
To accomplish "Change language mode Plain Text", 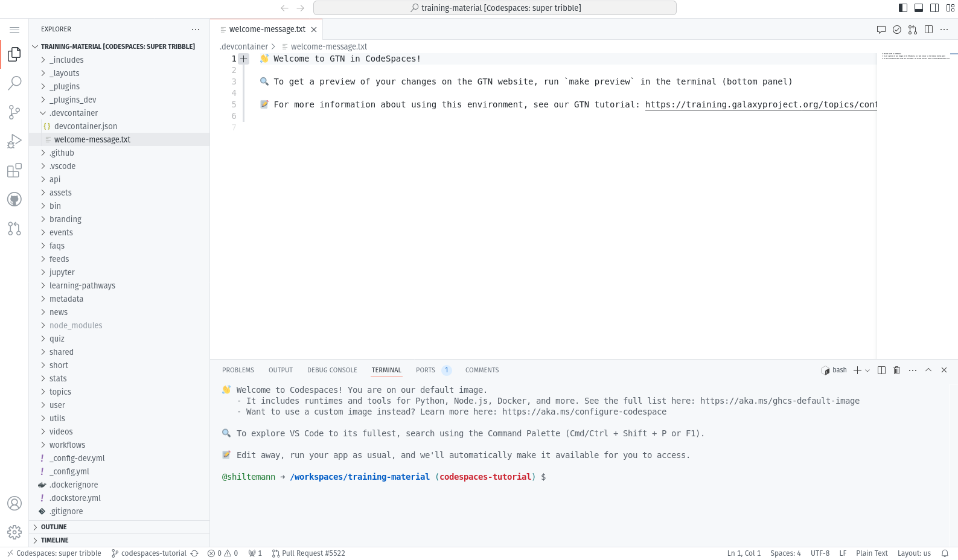I will point(872,553).
